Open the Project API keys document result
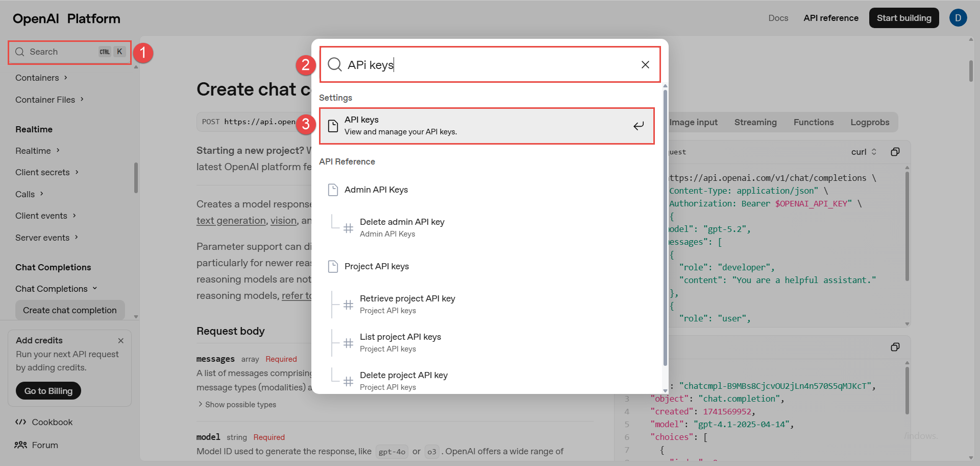This screenshot has width=980, height=466. 376,267
